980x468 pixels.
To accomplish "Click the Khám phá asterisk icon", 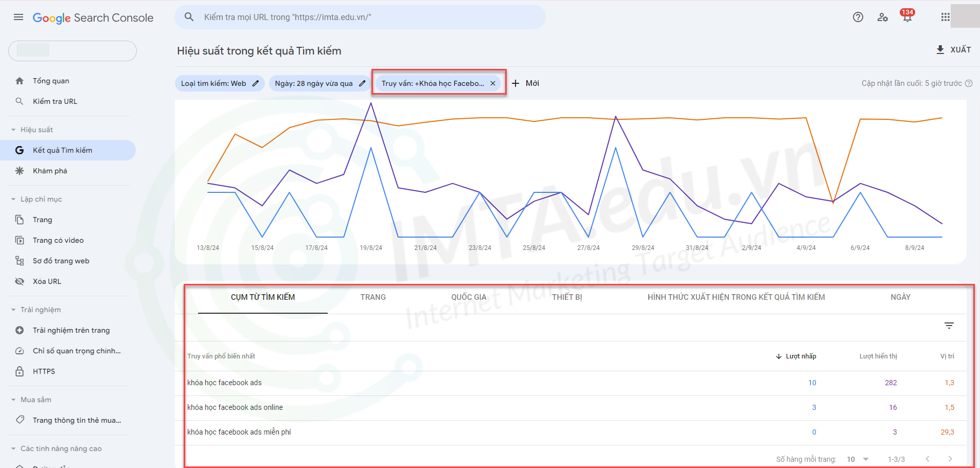I will click(x=20, y=171).
